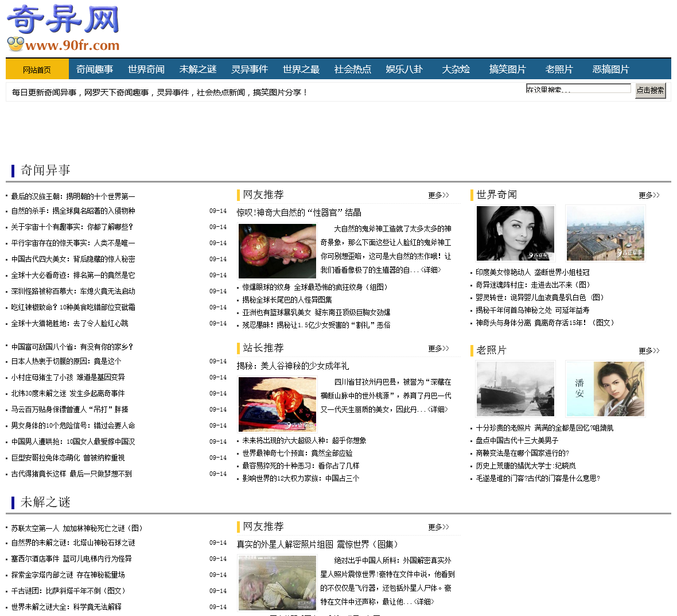
Task: Open article 奇异迷魂阵村庄:走进去出不来
Action: [x=532, y=285]
